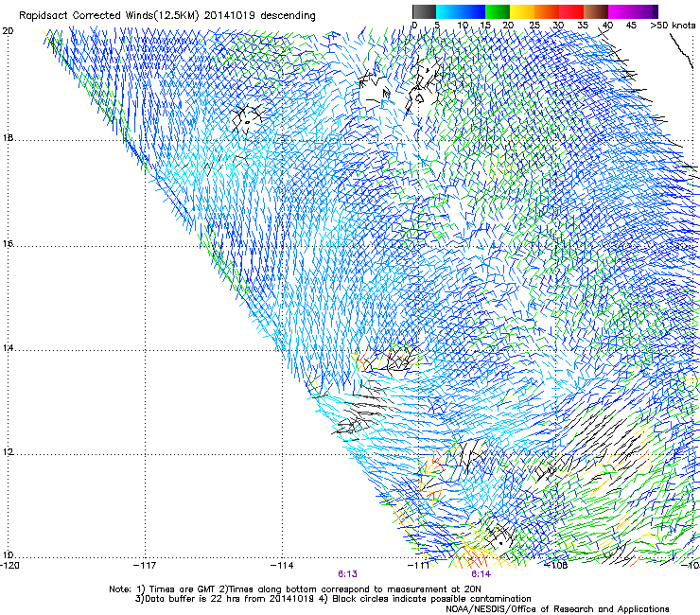Screen dimensions: 700x615
Task: Click the legend tick label 10
Action: tap(463, 26)
